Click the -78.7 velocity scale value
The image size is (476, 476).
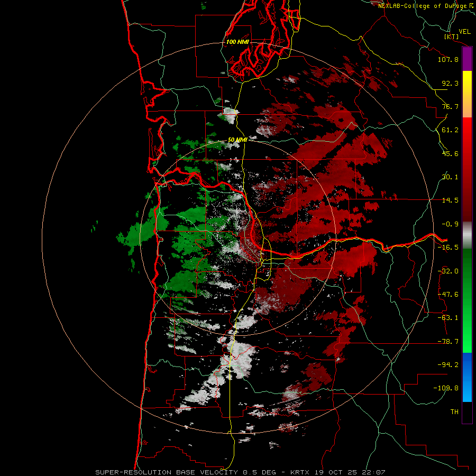[x=448, y=342]
